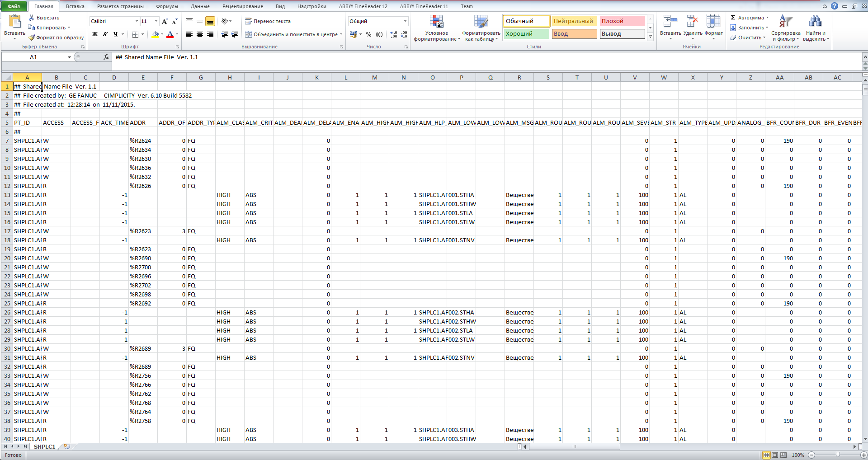Image resolution: width=868 pixels, height=460 pixels.
Task: Open Условное форматирование conditional formatting
Action: 436,28
